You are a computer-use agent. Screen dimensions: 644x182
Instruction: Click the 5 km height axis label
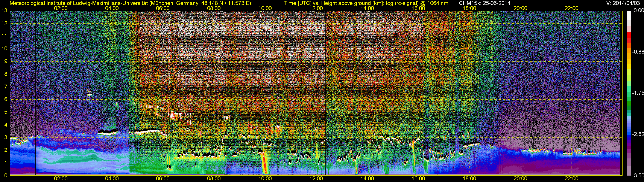[6, 112]
